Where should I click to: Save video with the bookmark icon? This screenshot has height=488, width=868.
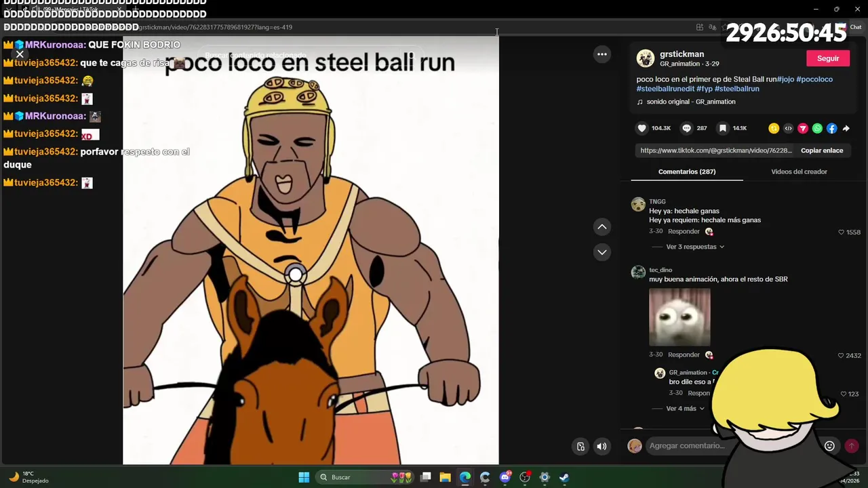[x=723, y=128]
